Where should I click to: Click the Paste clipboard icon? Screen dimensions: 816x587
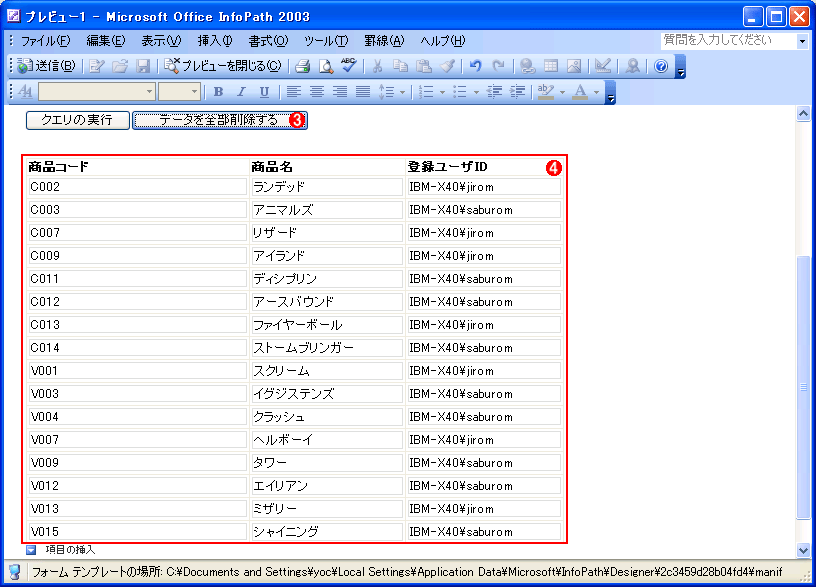[x=424, y=66]
